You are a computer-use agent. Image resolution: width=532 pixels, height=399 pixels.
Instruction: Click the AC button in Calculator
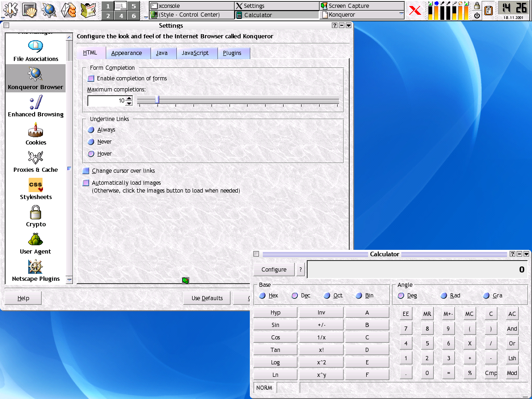click(512, 314)
